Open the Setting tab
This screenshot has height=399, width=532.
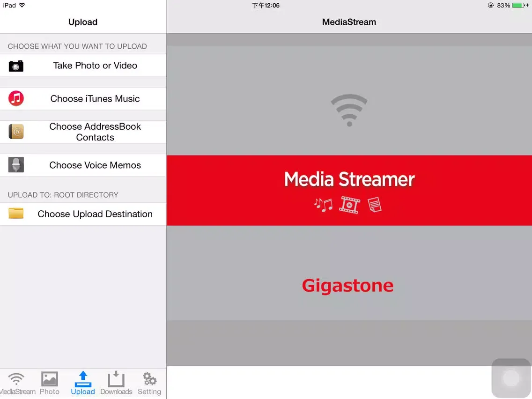(149, 384)
